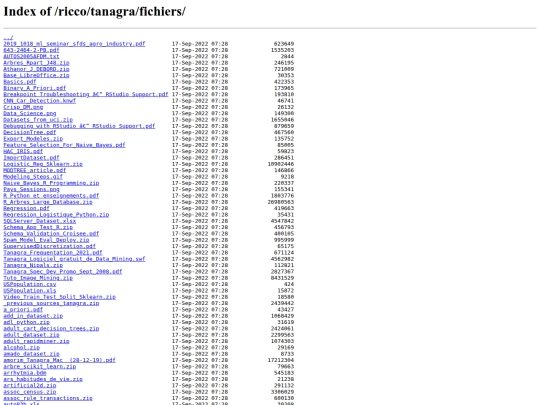Open Tanagra_Frequentation_2021.pdf
Image resolution: width=540 pixels, height=405 pixels.
(x=53, y=252)
